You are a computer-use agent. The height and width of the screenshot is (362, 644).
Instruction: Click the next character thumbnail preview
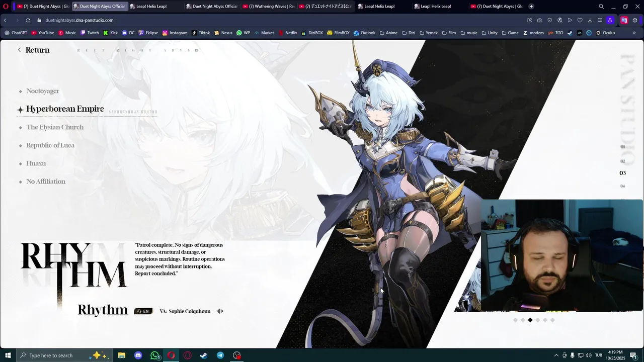[x=468, y=294]
